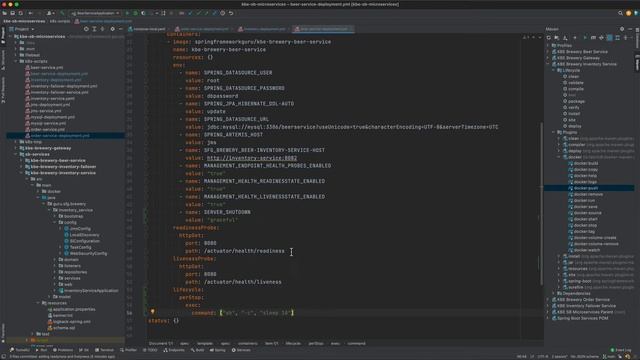
Task: Select the docker:tag goal
Action: 584,231
